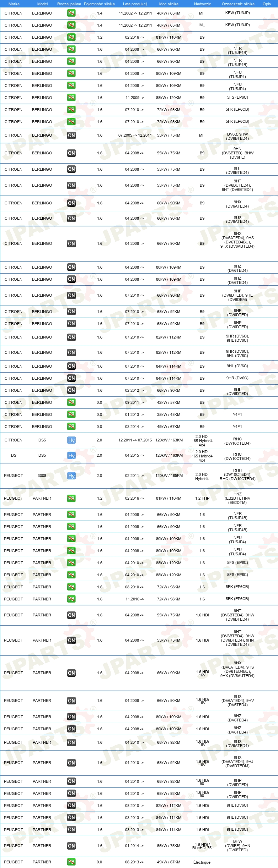Click ON icon in the 9HF (DV6DTED), 9HE row
This screenshot has height=868, width=278.
71,295
